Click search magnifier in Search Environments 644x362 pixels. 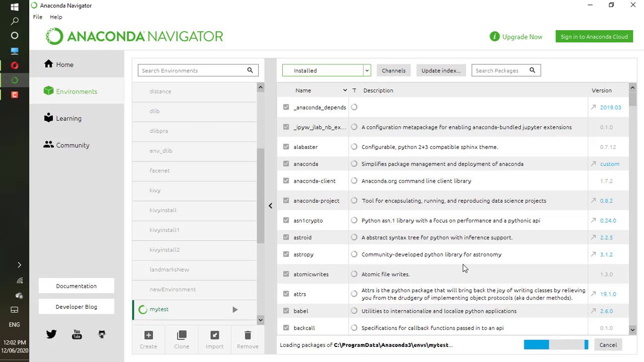[250, 70]
